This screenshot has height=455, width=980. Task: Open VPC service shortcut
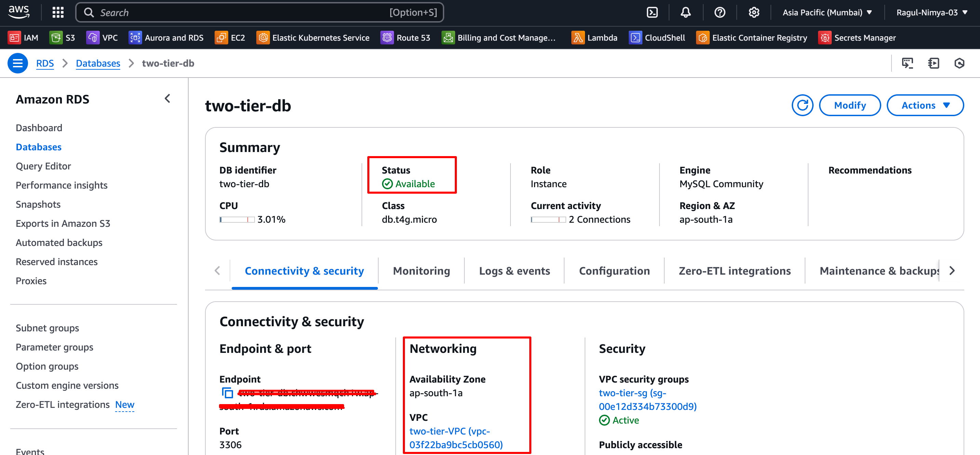[x=102, y=38]
